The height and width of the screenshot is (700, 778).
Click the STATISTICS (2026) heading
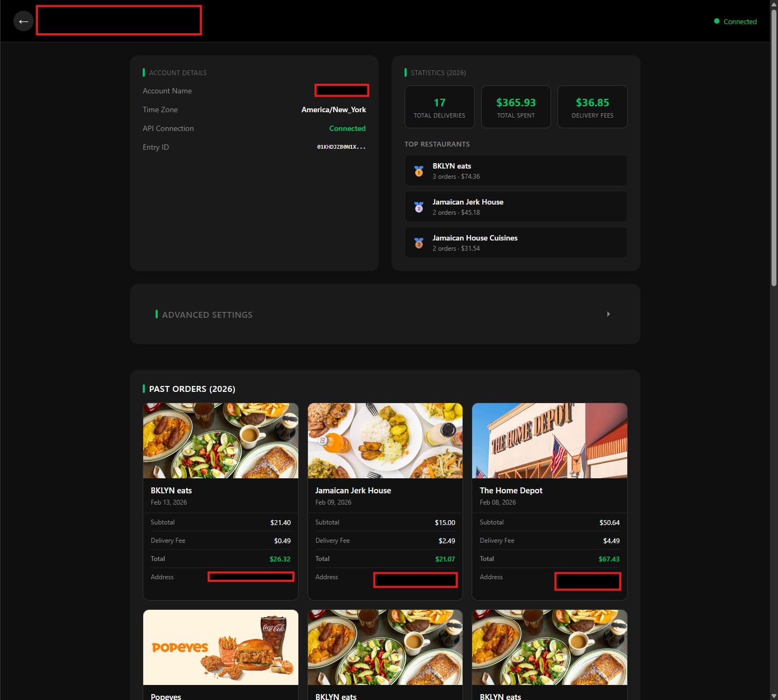[x=438, y=72]
